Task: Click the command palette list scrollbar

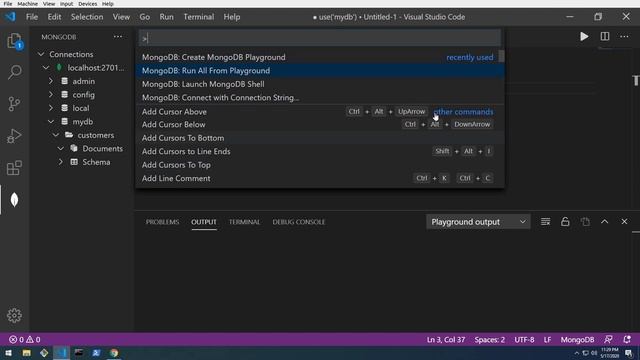Action: click(x=501, y=57)
